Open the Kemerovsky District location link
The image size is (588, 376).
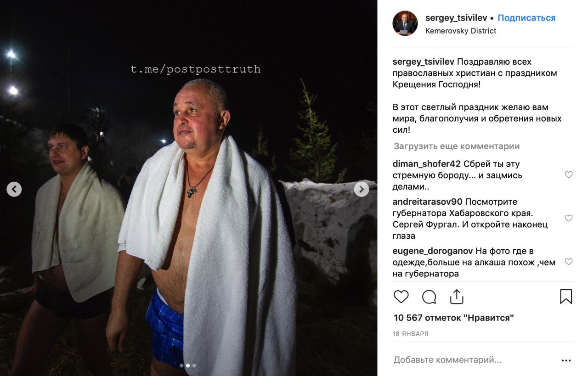(x=461, y=31)
